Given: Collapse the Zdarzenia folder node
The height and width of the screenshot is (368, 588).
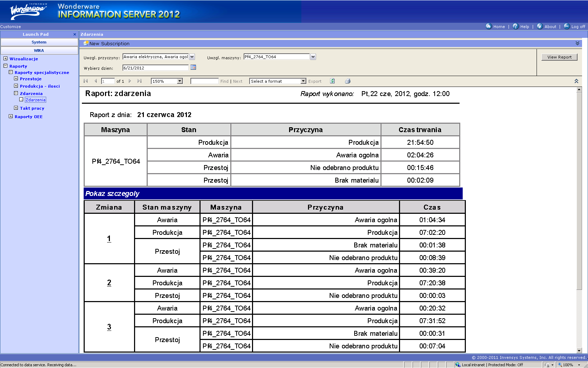Looking at the screenshot, I should tap(16, 93).
